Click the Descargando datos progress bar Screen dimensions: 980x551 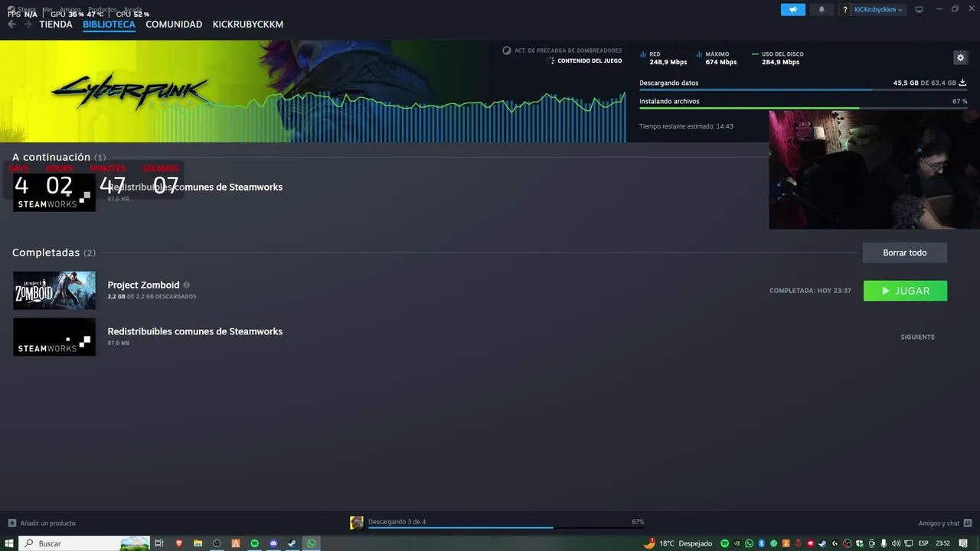(x=803, y=90)
